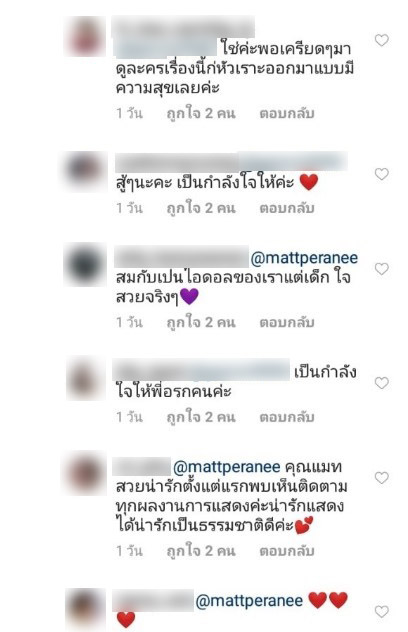This screenshot has height=632, width=408.
Task: Reply to the first comment via ตอบกลับ
Action: click(x=287, y=114)
